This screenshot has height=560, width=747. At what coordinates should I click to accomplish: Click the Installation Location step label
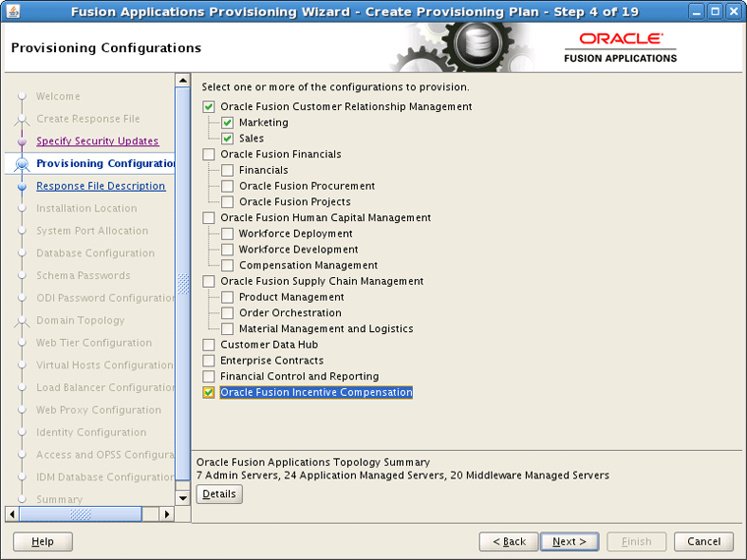86,208
